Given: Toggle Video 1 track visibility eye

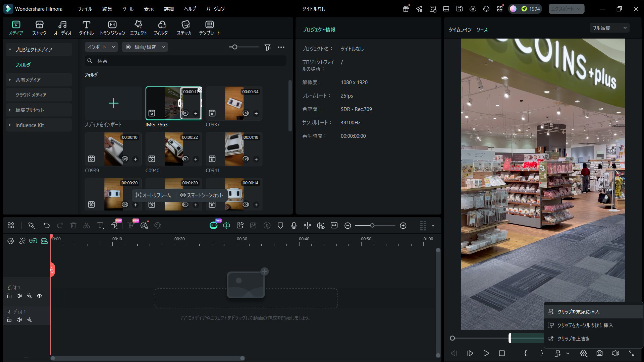Looking at the screenshot, I should click(x=39, y=296).
